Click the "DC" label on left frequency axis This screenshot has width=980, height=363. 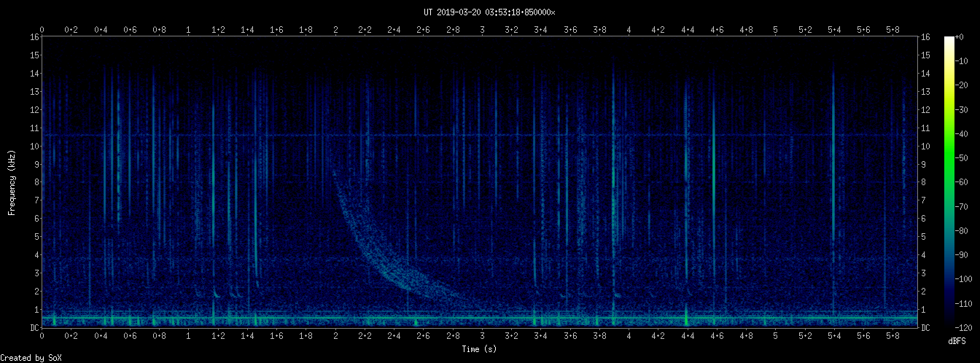coord(34,328)
